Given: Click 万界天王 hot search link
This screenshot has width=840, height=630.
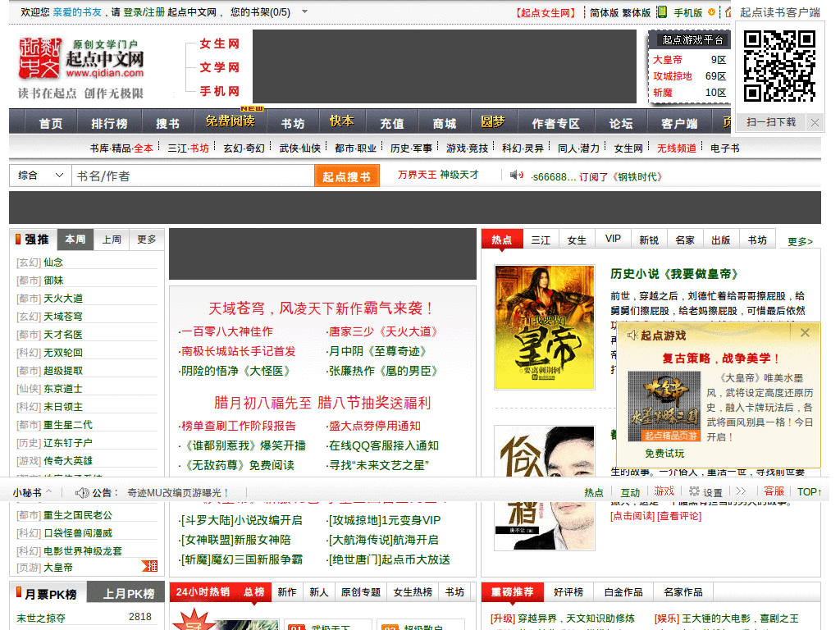Looking at the screenshot, I should 418,175.
